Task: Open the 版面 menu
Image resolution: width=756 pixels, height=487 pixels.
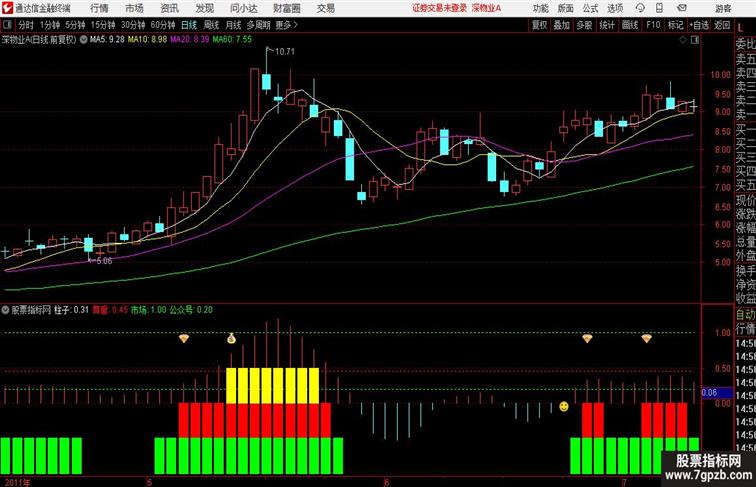Action: 566,8
